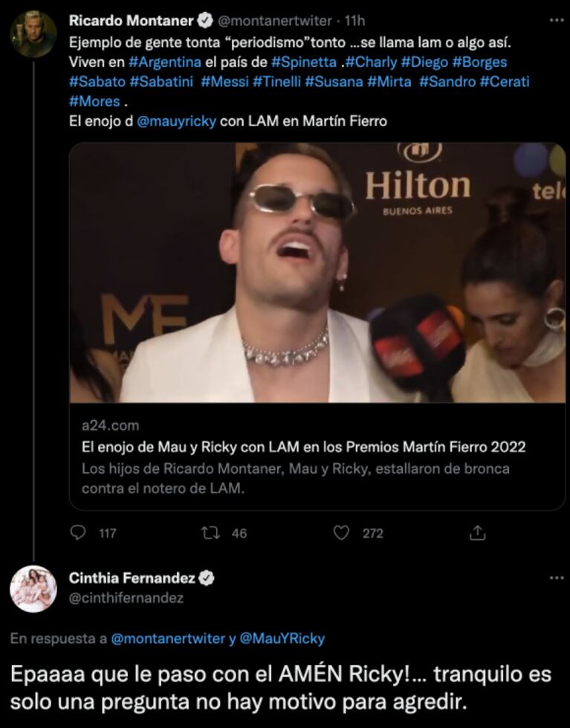Open more options menu on Cinthia Fernandez's tweet
The height and width of the screenshot is (728, 570).
point(557,578)
